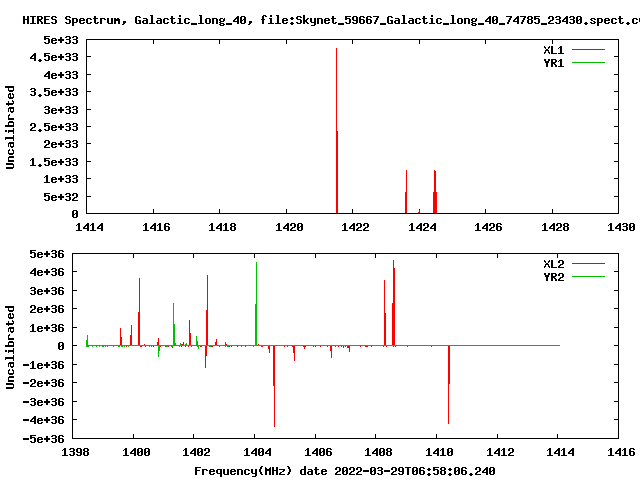Click the 1430 x-axis tick label
The height and width of the screenshot is (480, 640).
[x=621, y=227]
